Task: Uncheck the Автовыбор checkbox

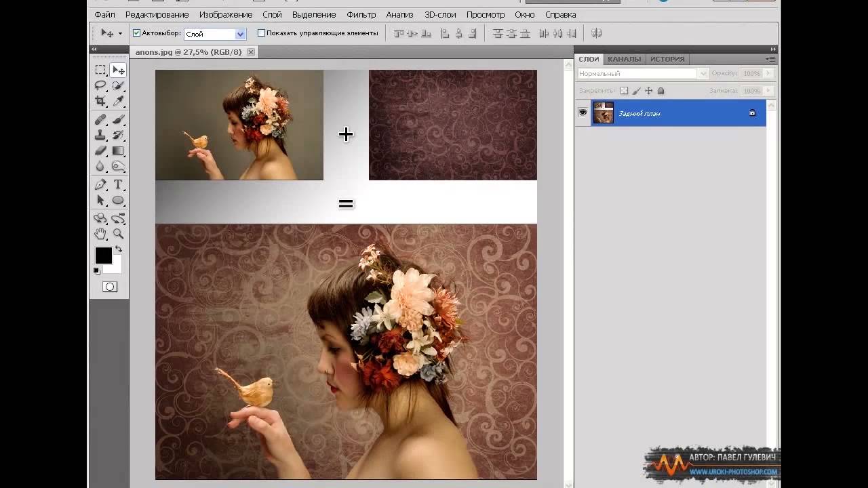Action: (x=136, y=33)
